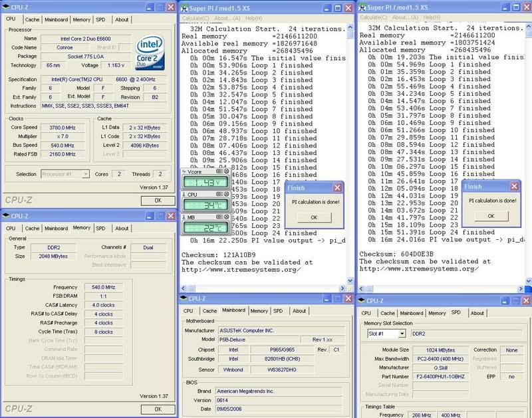Click the Rated FSB value 2160.0 MHz
Viewport: 532px width, 418px height.
(x=63, y=154)
